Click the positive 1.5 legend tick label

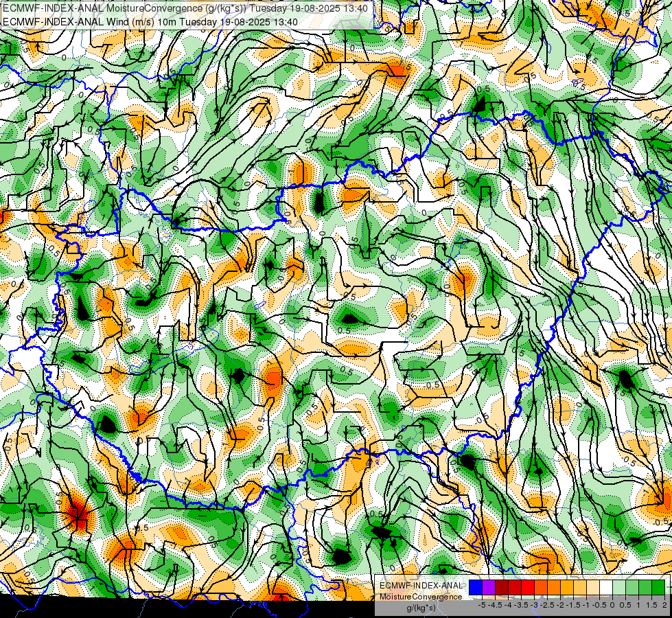tap(652, 605)
